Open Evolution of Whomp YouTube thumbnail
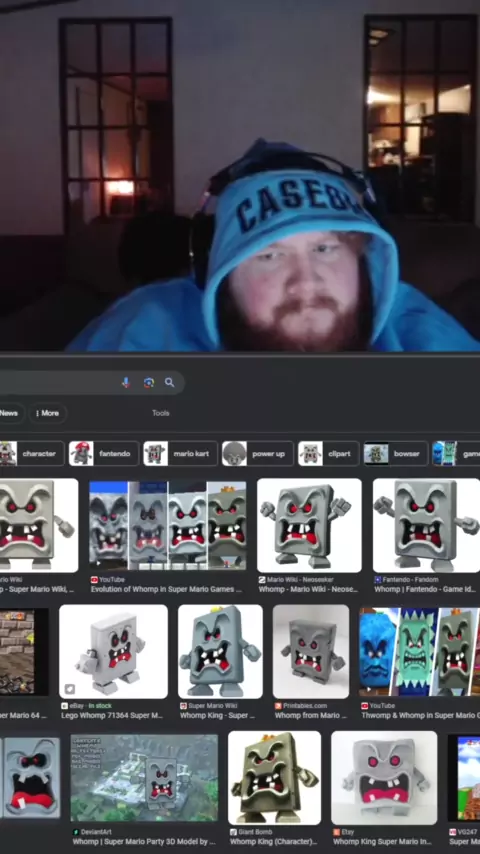The image size is (480, 854). pos(168,526)
